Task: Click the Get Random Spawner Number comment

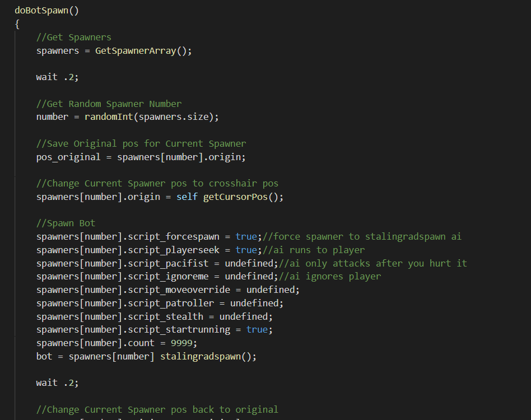Action: [109, 104]
